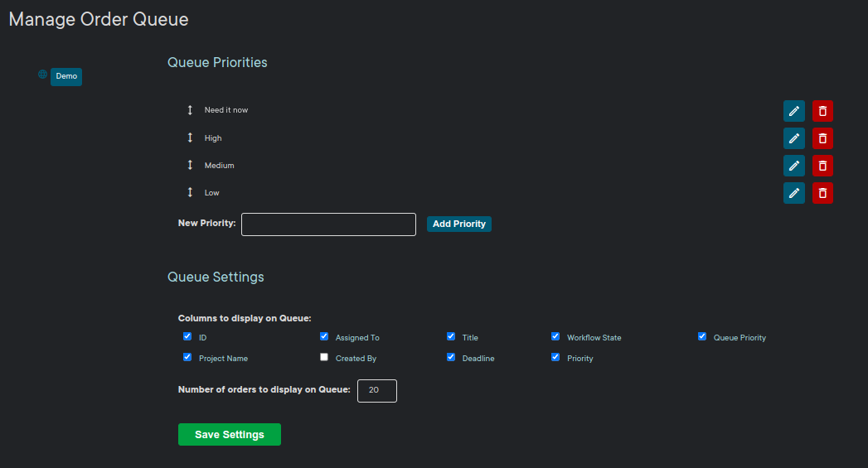Select the Demo workspace tag
Screen dimensions: 868x468
[x=66, y=76]
